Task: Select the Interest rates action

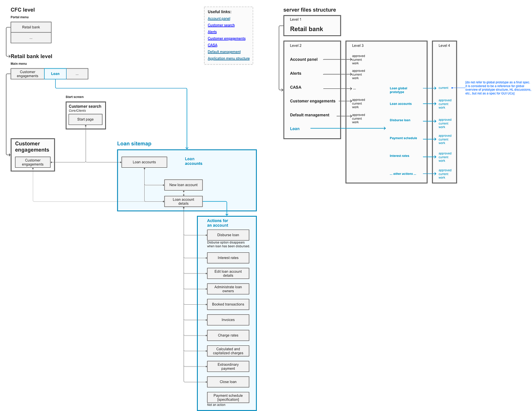Action: click(x=228, y=258)
